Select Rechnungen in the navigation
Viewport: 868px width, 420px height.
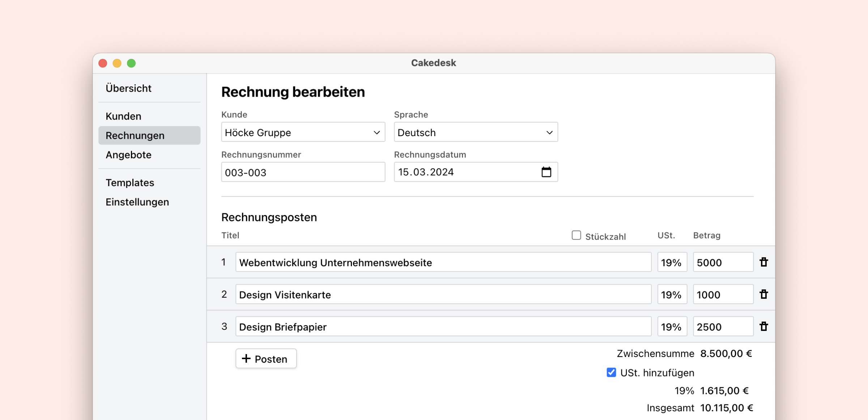pos(135,135)
